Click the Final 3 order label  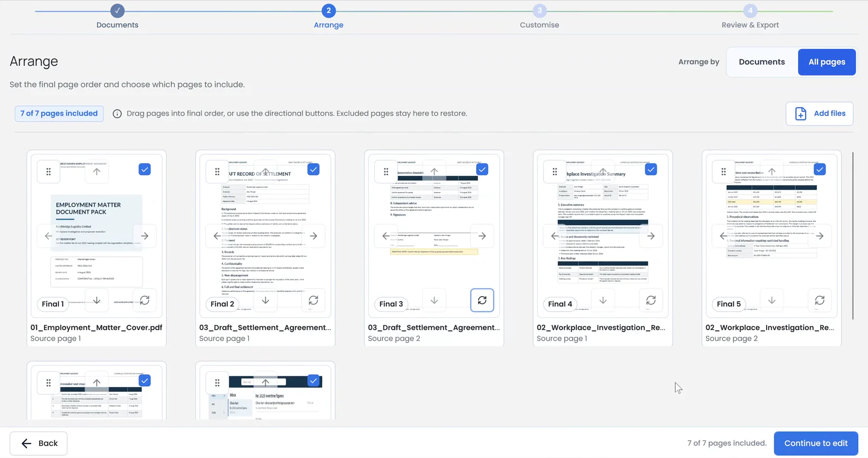coord(391,304)
